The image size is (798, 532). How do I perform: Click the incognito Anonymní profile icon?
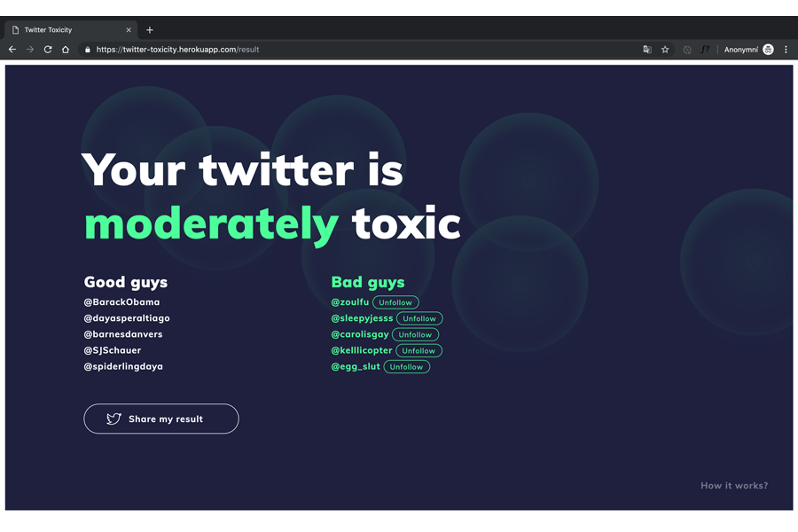point(768,50)
